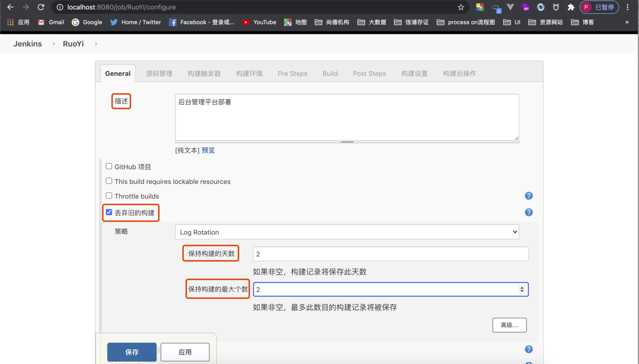The width and height of the screenshot is (639, 364).
Task: Enable the GitHub 项目 checkbox
Action: [x=109, y=167]
